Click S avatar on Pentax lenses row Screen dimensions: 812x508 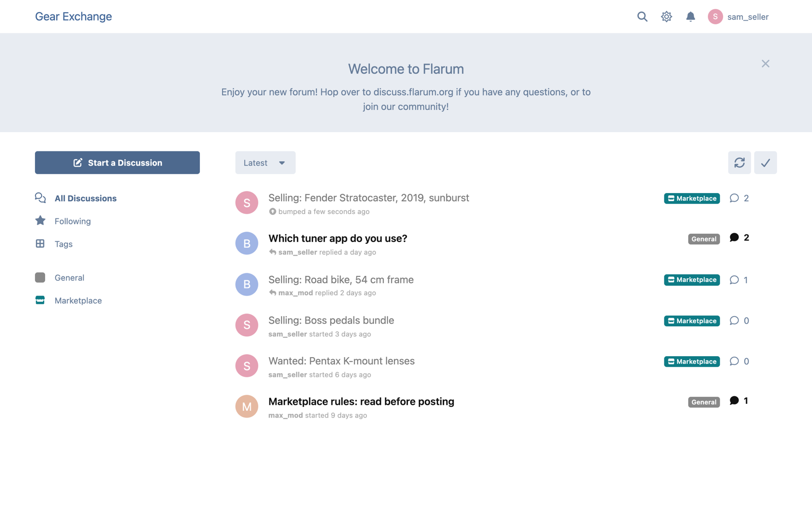tap(247, 366)
